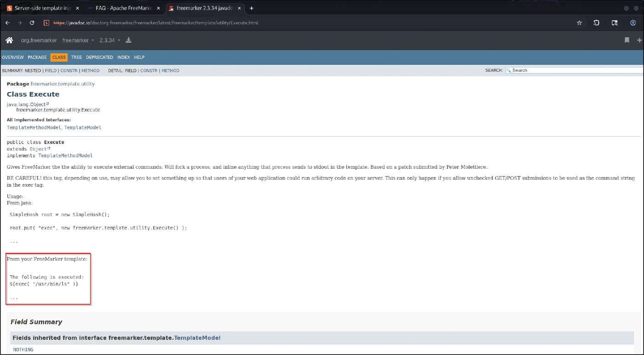
Task: Open the HELP navigation item
Action: click(139, 57)
